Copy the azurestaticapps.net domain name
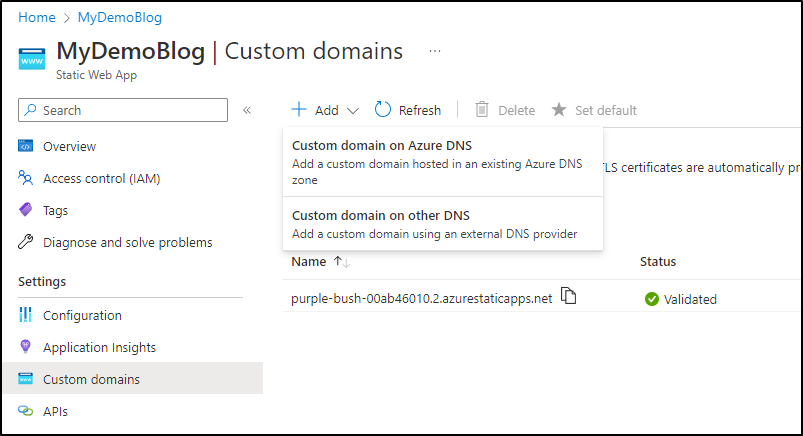 [568, 296]
